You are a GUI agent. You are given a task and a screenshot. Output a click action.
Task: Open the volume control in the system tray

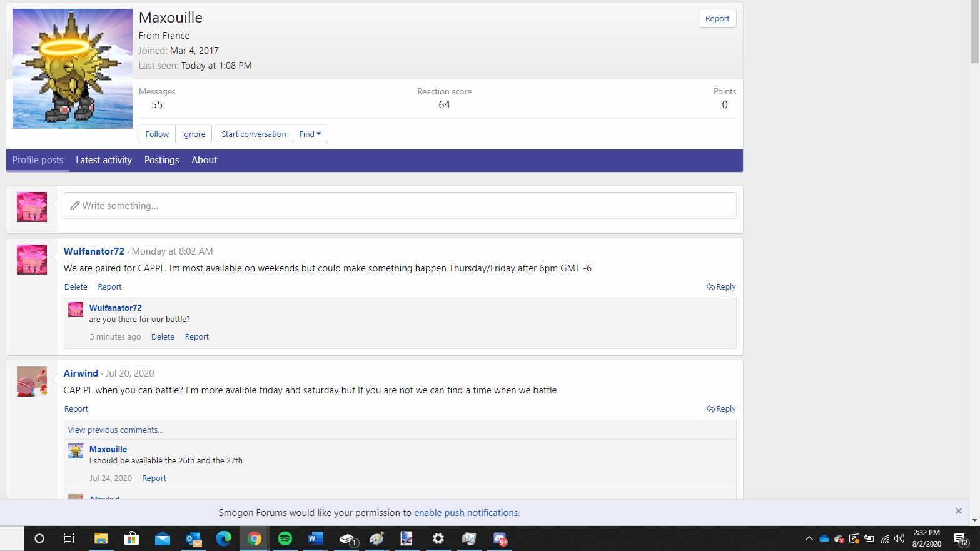pos(899,538)
